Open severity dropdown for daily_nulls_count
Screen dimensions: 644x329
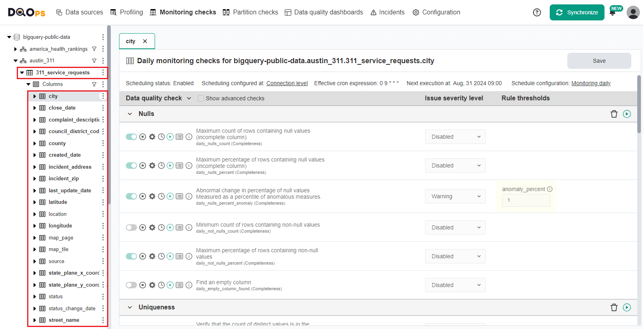(455, 137)
